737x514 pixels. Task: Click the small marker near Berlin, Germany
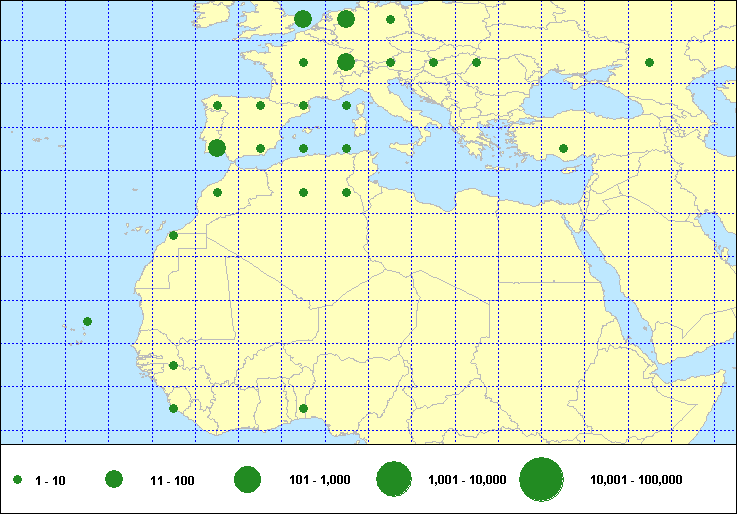tap(390, 19)
